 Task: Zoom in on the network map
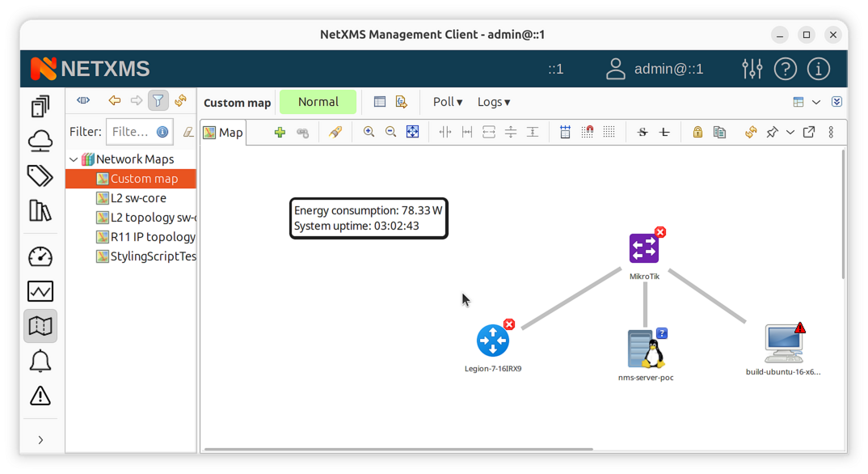[369, 133]
